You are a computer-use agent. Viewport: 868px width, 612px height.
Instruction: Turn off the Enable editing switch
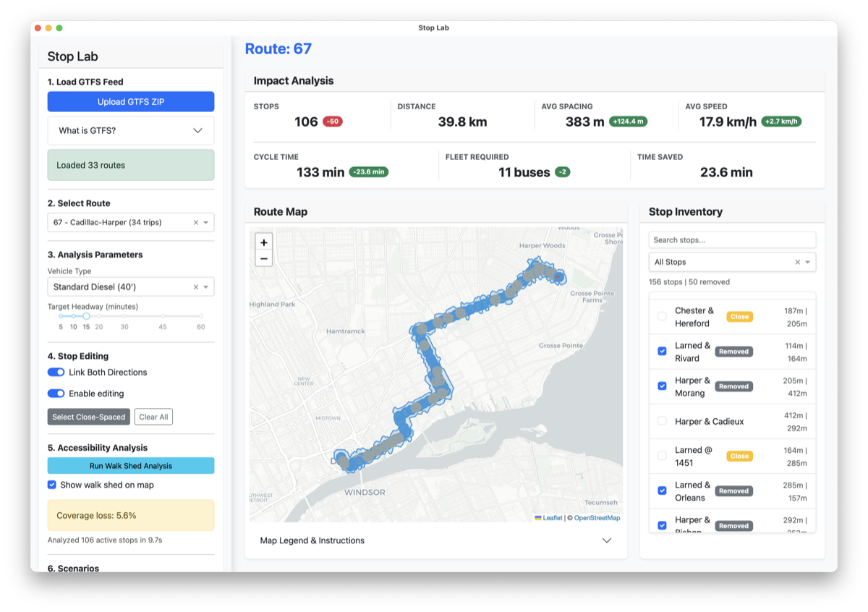pyautogui.click(x=56, y=394)
